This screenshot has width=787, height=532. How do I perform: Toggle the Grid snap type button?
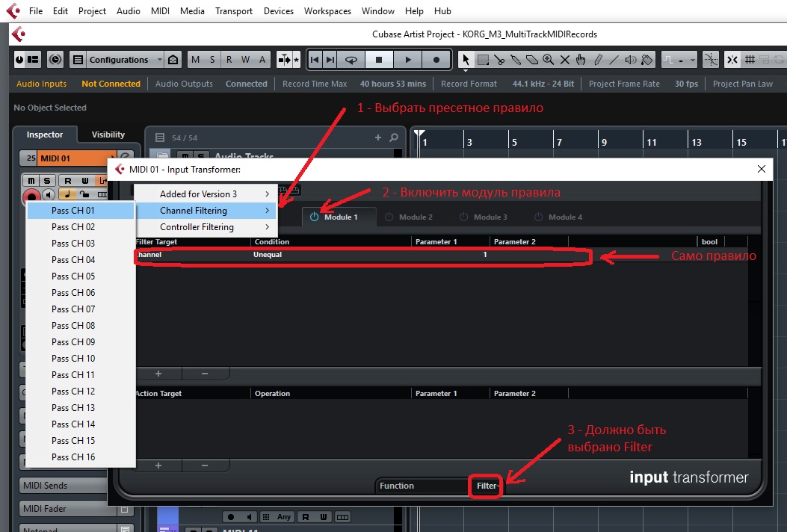click(750, 60)
